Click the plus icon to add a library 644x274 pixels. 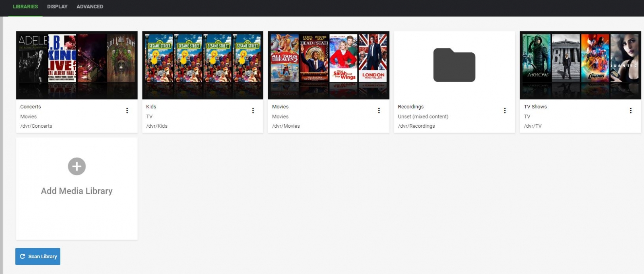77,166
